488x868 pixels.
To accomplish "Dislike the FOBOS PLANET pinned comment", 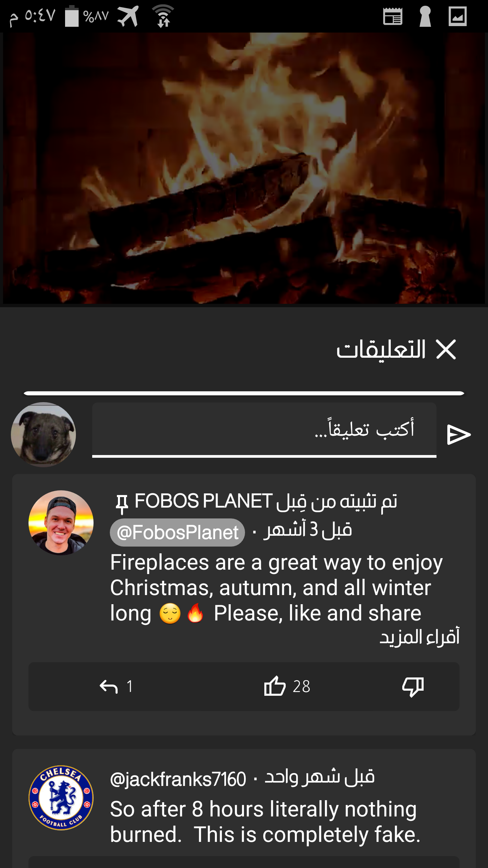I will tap(413, 687).
